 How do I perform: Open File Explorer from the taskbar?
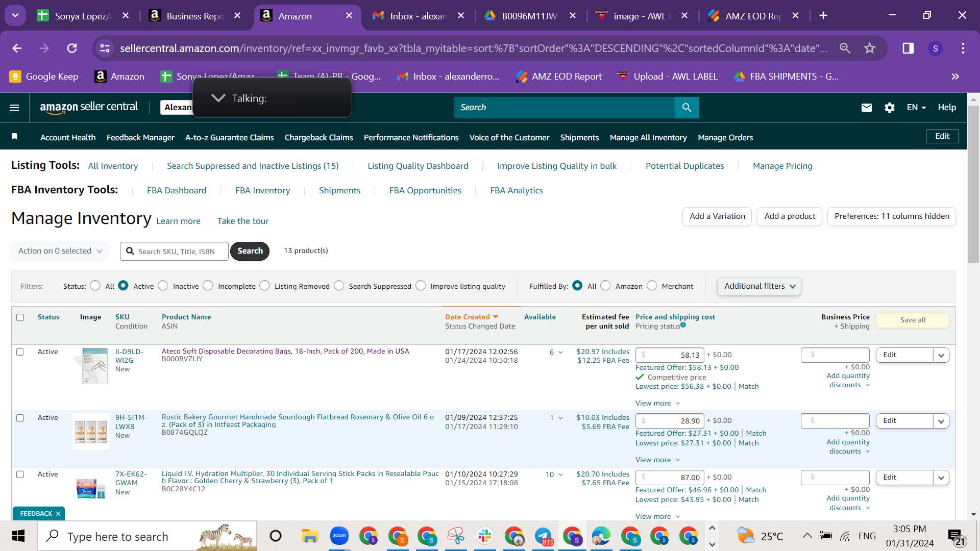[x=310, y=536]
